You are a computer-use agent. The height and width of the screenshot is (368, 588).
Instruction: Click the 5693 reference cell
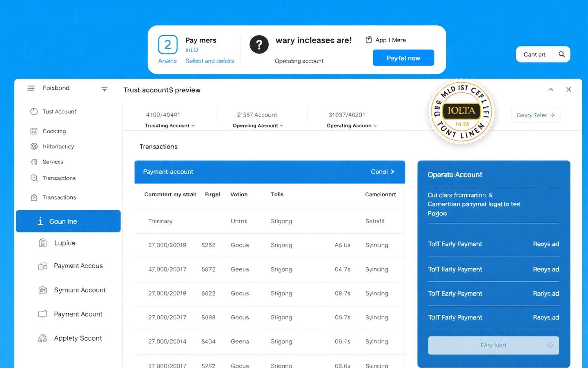pos(208,317)
